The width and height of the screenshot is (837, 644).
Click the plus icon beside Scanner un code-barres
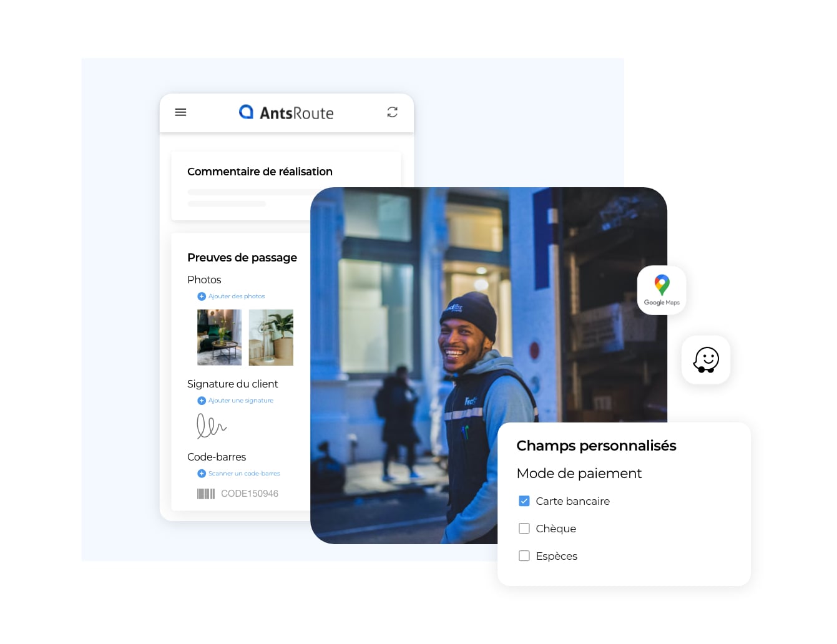[x=202, y=474]
